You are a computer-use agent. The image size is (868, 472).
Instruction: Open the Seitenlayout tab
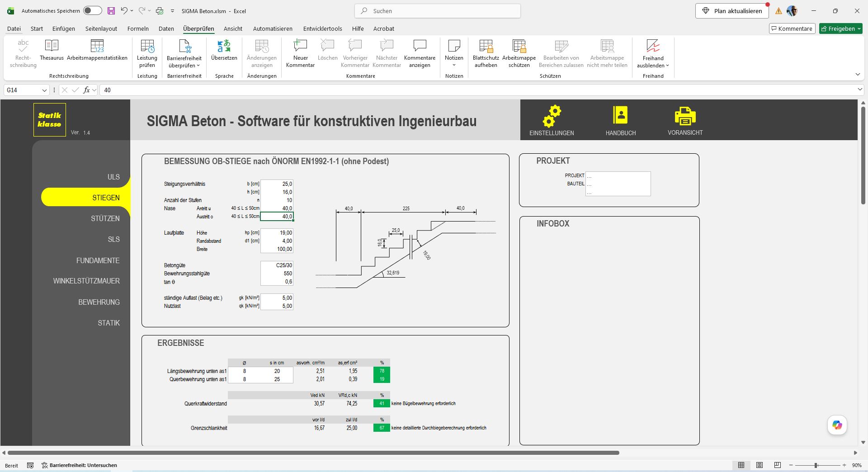pos(101,28)
